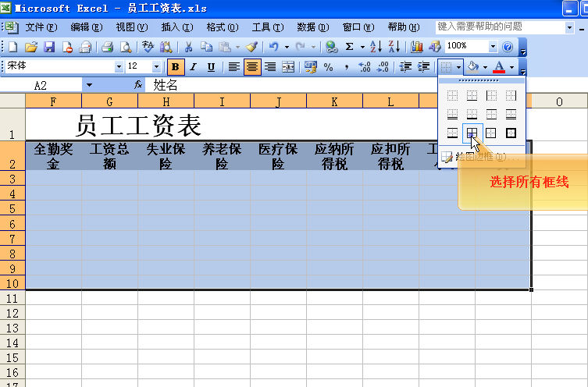This screenshot has width=588, height=387.
Task: Choose No Border in borders palette
Action: click(453, 95)
